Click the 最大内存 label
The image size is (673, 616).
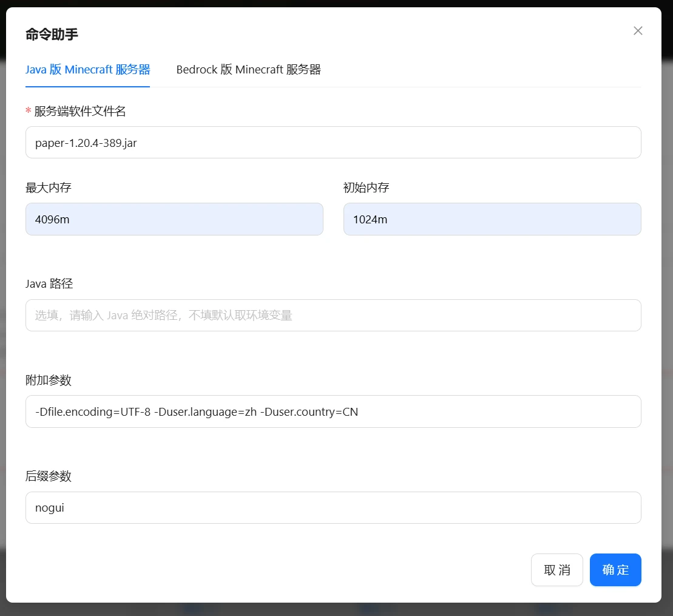pos(49,188)
